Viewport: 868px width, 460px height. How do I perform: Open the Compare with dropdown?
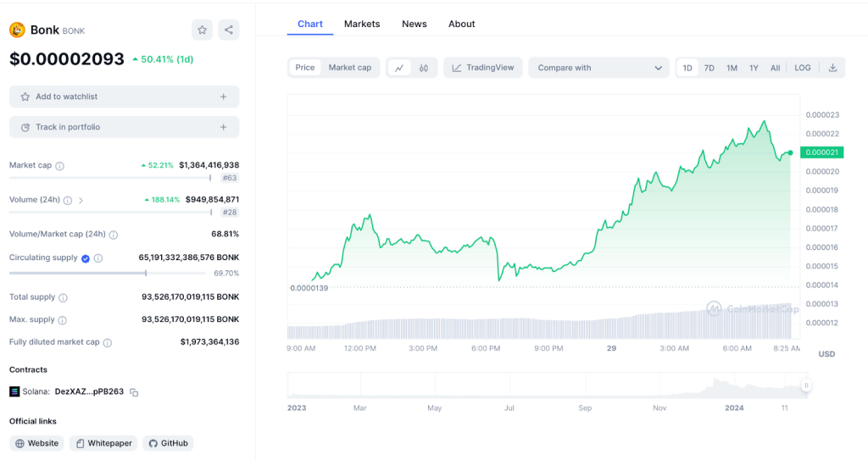pyautogui.click(x=598, y=68)
